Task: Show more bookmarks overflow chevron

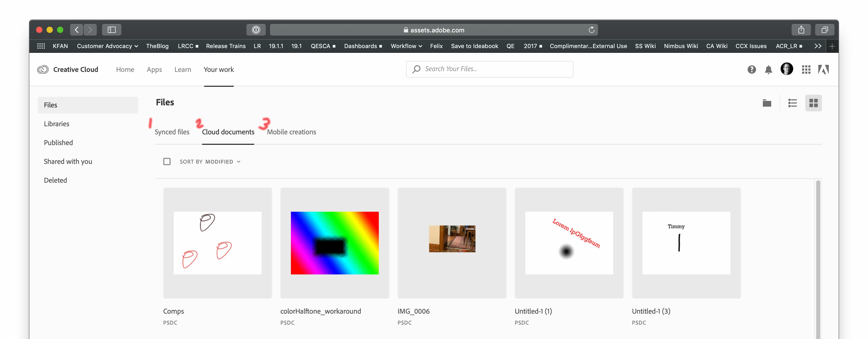Action: pyautogui.click(x=818, y=46)
